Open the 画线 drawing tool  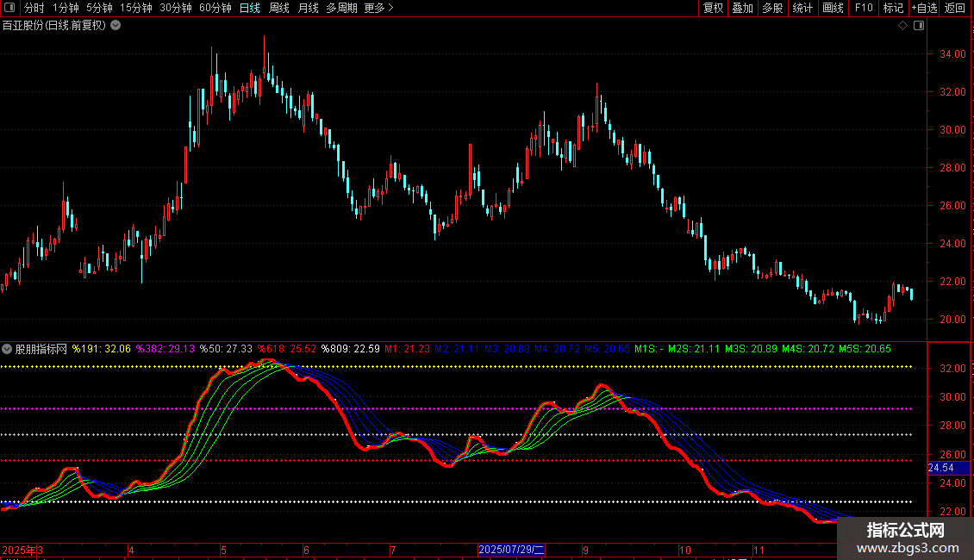833,8
